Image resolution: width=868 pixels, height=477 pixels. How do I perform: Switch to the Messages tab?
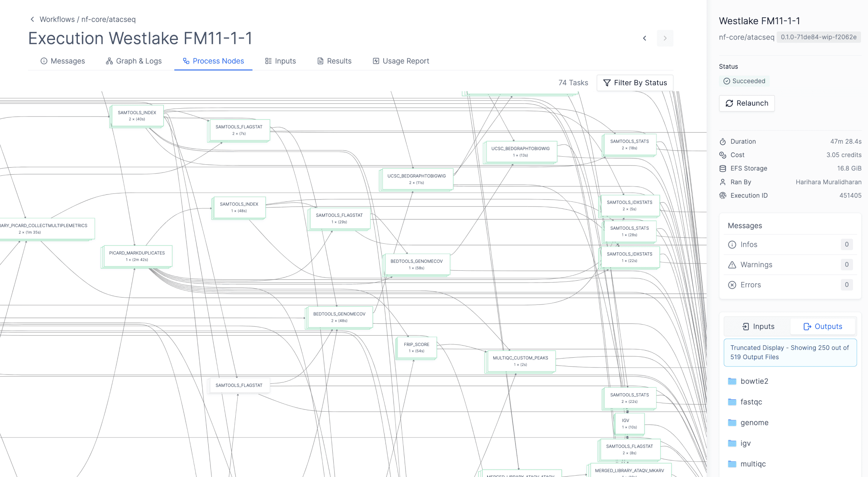point(63,61)
